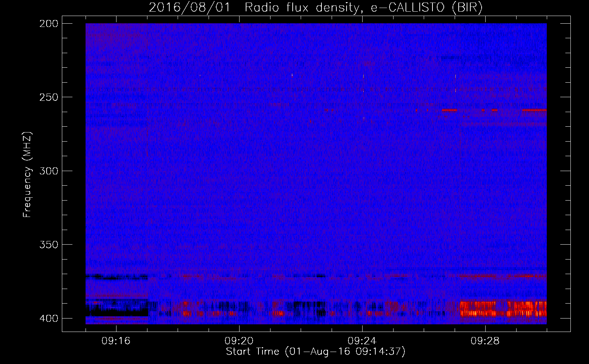Click the bright red-yellow burst near 400 MHz after 09:27
The height and width of the screenshot is (364, 589).
(x=503, y=309)
